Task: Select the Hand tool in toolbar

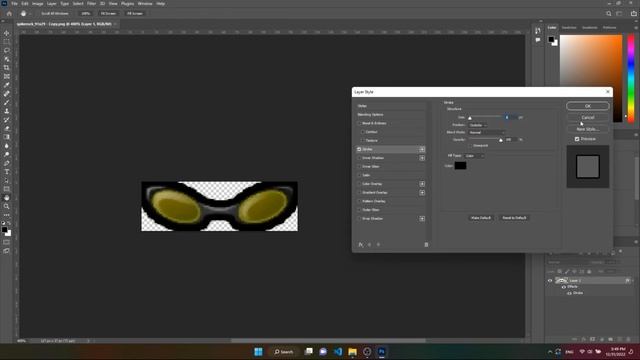Action: point(7,198)
